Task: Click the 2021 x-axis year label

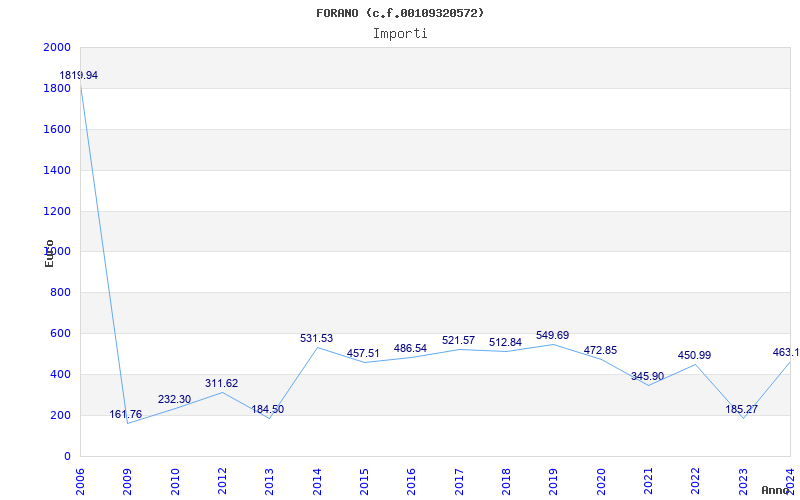Action: [648, 482]
